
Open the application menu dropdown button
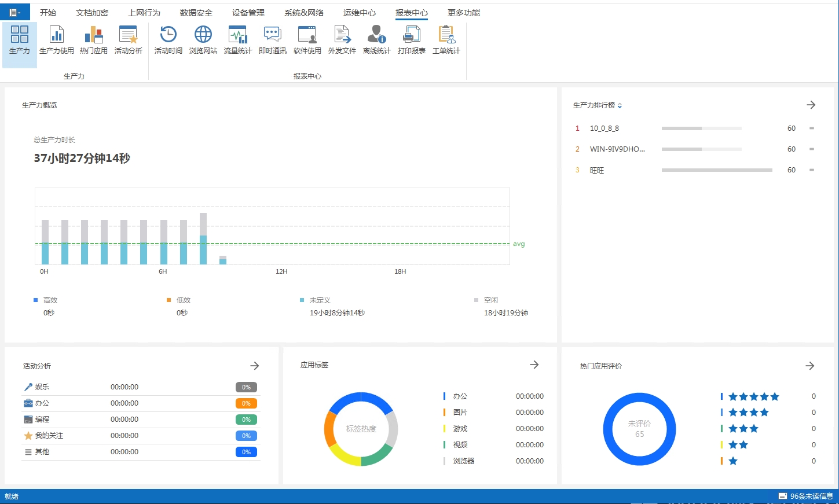point(14,12)
